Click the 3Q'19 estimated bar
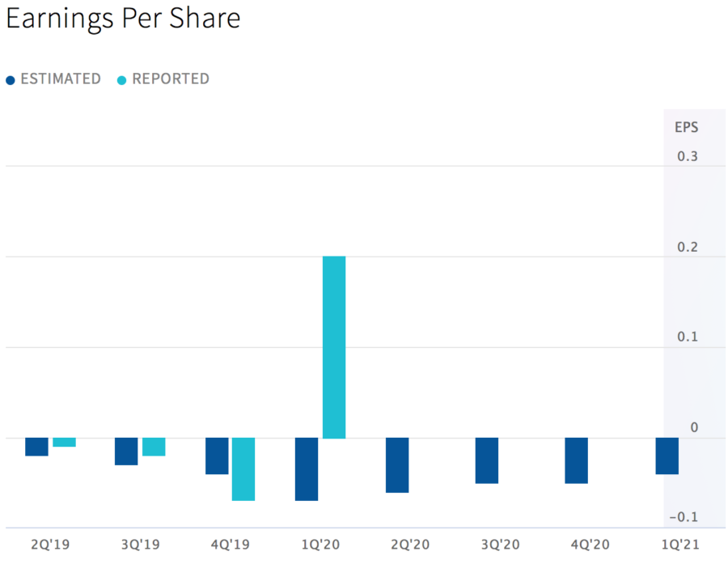The width and height of the screenshot is (728, 564). tap(126, 452)
